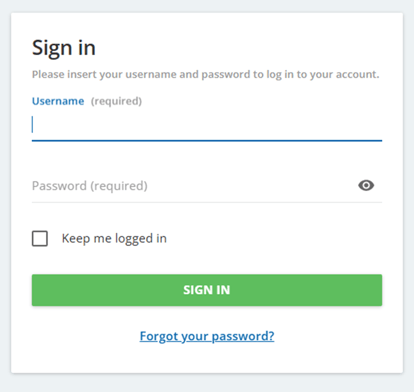Click the instruction text about username and password

(x=205, y=74)
